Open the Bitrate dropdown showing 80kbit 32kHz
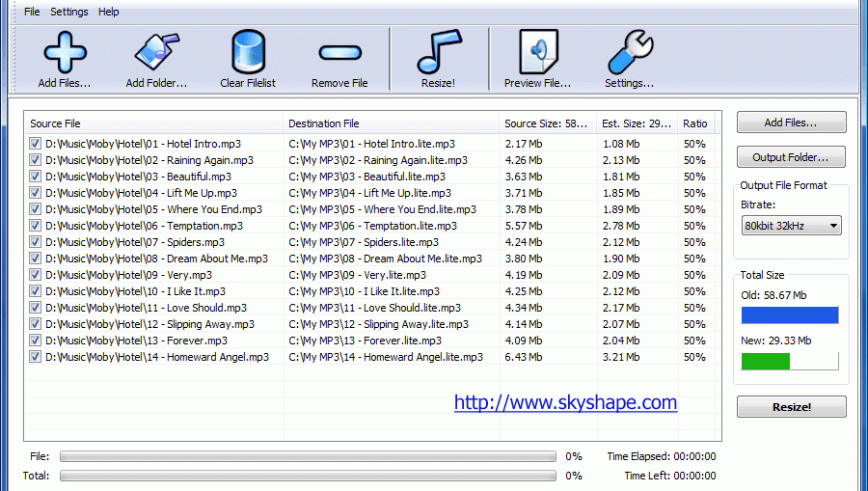This screenshot has width=868, height=491. coord(791,226)
